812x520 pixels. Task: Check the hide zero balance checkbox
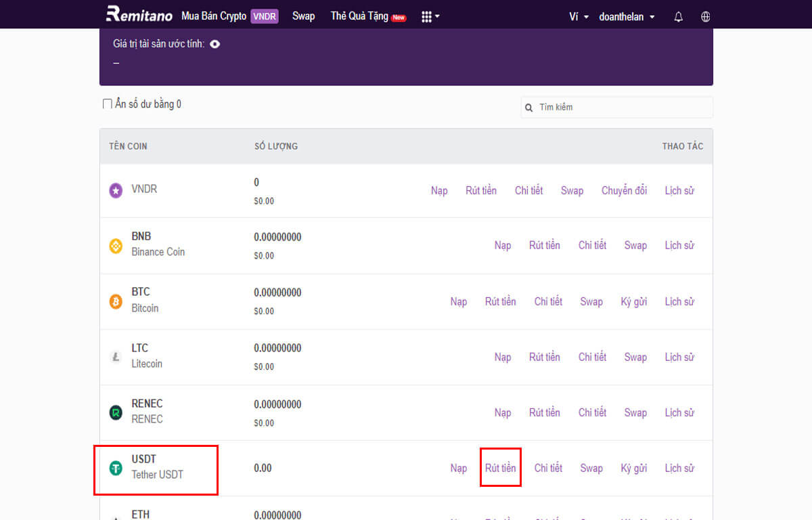(107, 104)
